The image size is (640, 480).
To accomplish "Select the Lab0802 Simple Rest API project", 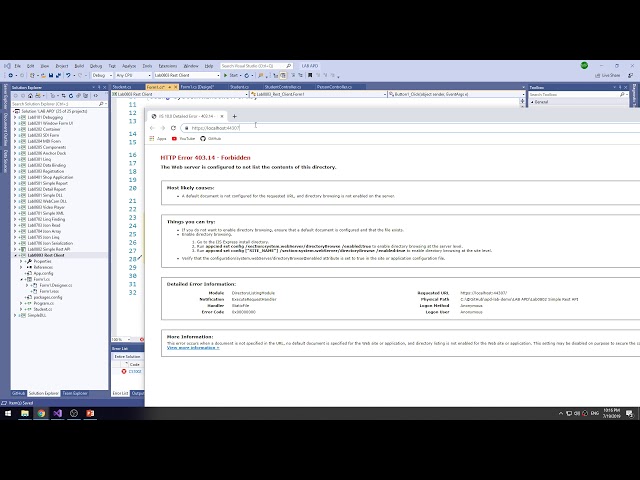I will click(49, 249).
